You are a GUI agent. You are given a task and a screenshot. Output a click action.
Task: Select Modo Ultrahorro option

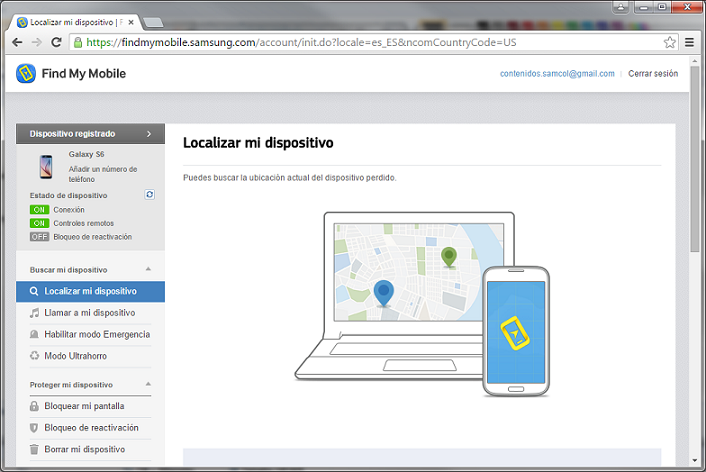pyautogui.click(x=91, y=356)
